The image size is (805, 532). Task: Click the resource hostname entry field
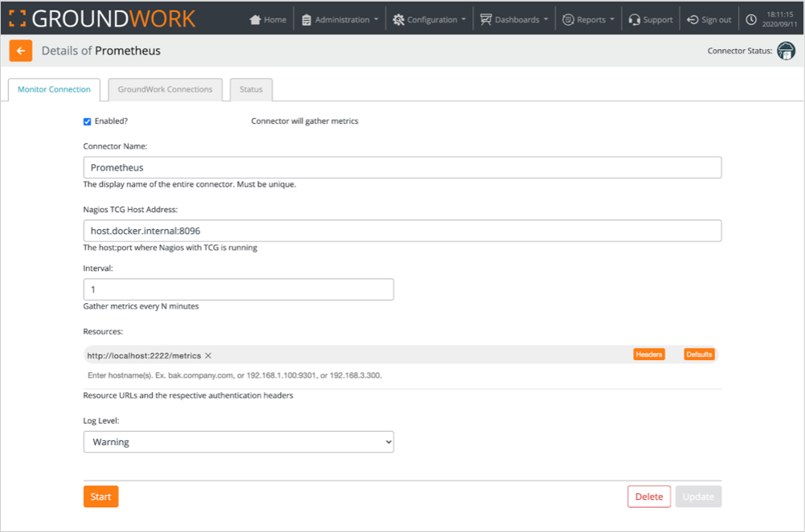pos(402,375)
